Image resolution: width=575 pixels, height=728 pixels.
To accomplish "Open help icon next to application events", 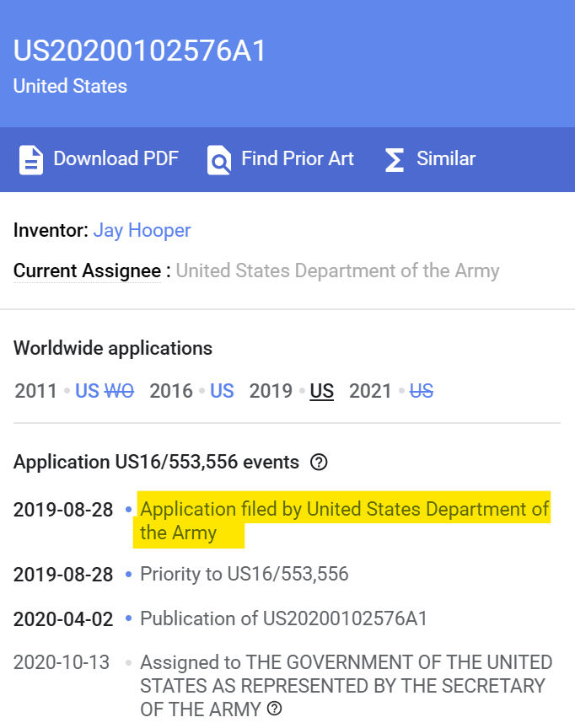I will coord(319,463).
